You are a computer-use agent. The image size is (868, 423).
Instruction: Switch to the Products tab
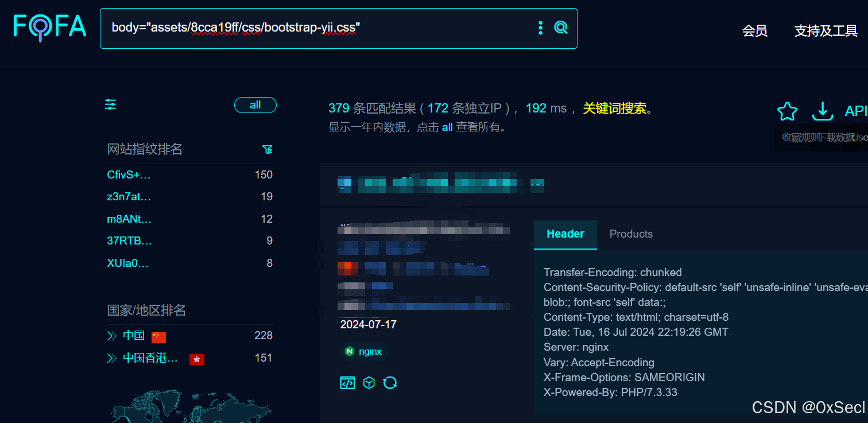pyautogui.click(x=631, y=234)
